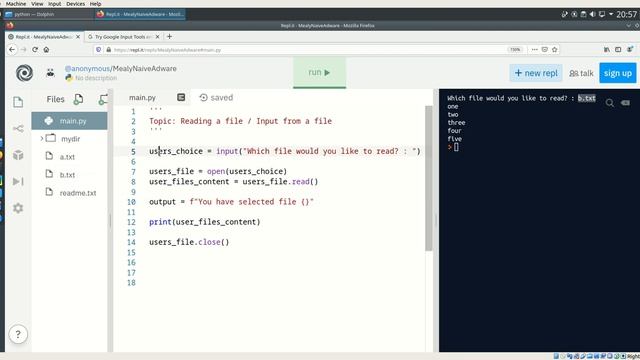
Task: Add a new file icon in Files
Action: click(x=78, y=99)
